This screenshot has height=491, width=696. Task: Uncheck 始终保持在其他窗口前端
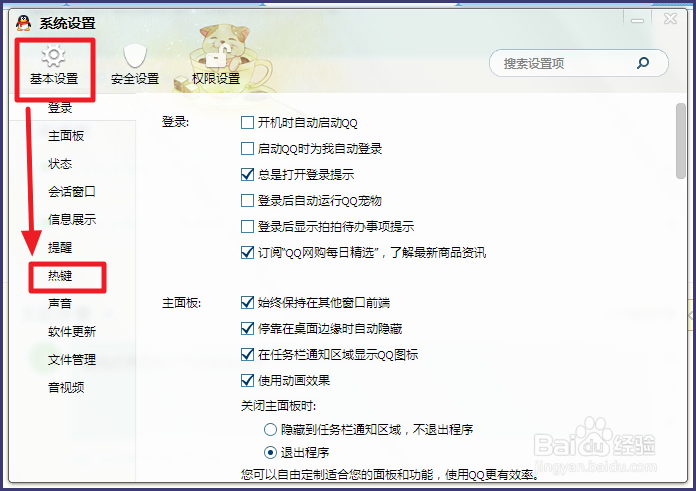click(247, 303)
